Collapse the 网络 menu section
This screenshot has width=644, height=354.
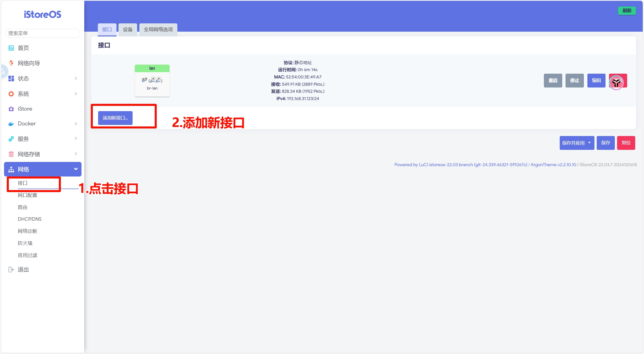[x=76, y=169]
